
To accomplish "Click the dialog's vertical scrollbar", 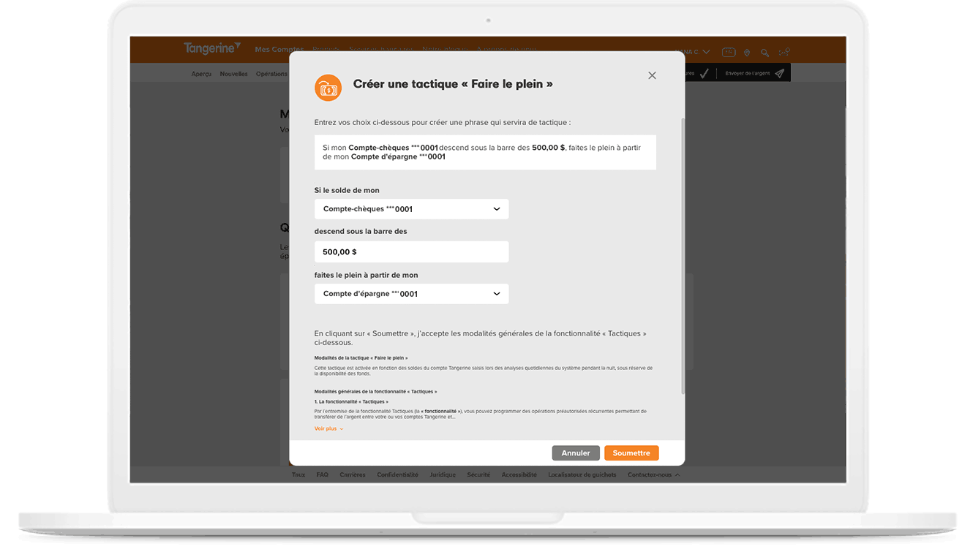I will pos(683,256).
